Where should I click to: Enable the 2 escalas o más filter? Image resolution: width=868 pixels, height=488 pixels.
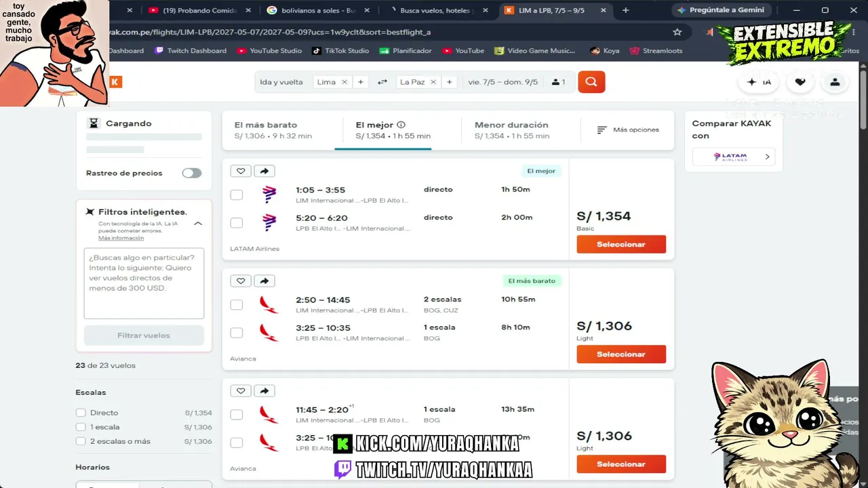[x=81, y=441]
